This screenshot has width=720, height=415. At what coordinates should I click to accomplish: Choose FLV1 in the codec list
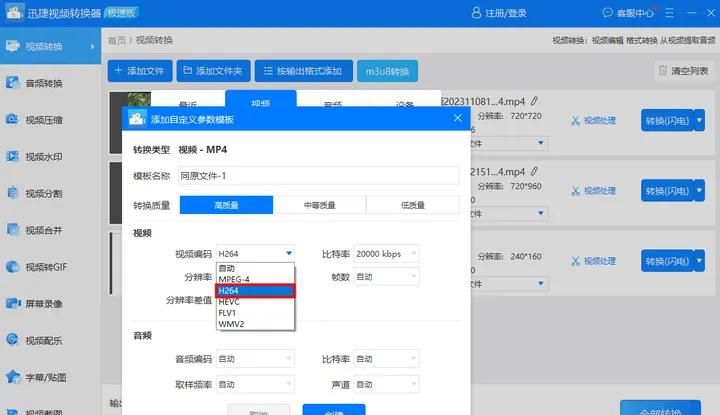(x=255, y=313)
